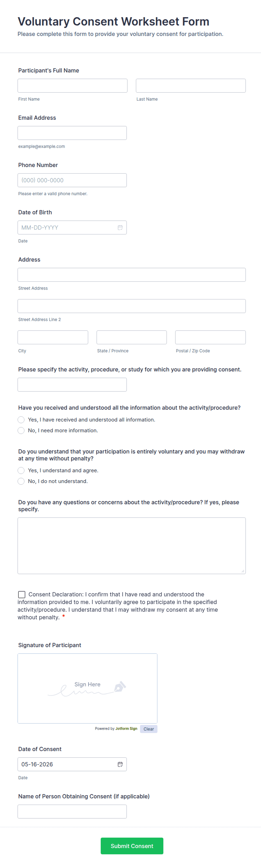Focus the Last Name field
The height and width of the screenshot is (868, 261).
pyautogui.click(x=191, y=86)
